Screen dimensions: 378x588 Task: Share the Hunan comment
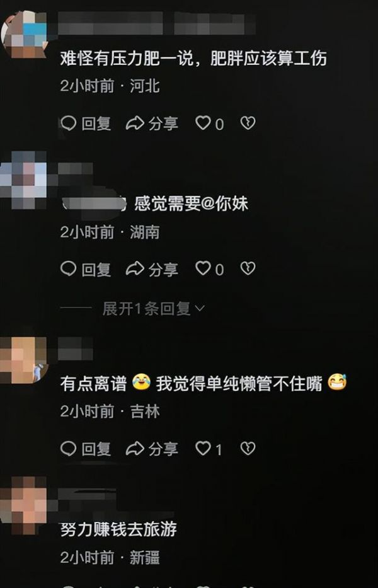point(152,269)
